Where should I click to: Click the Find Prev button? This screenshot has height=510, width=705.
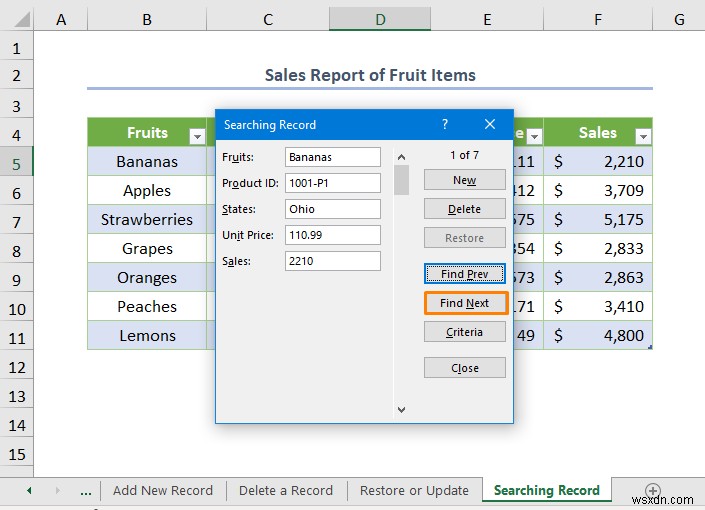[x=464, y=274]
